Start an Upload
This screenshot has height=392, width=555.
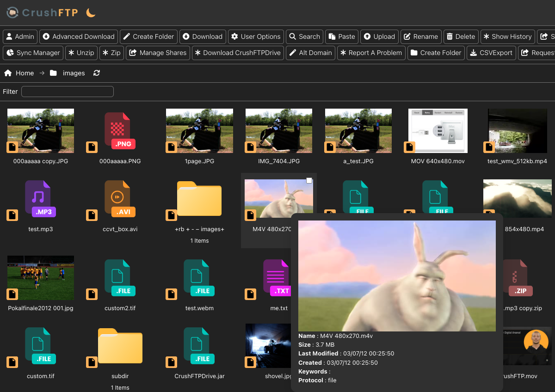pyautogui.click(x=379, y=37)
